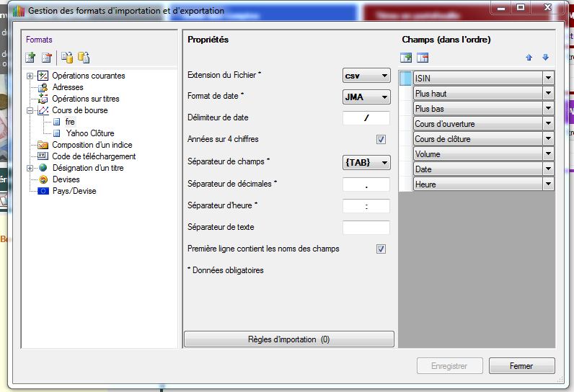Click the add new format icon

coord(30,58)
